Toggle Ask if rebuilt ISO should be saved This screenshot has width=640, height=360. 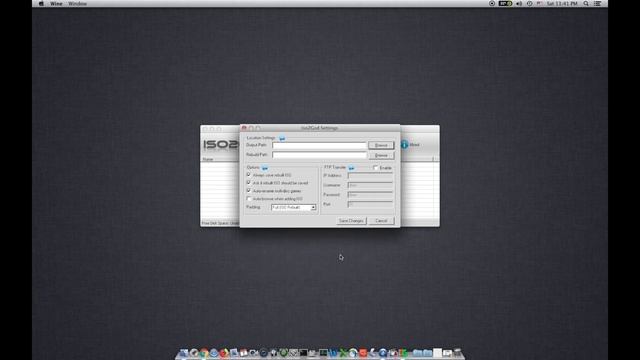click(249, 182)
